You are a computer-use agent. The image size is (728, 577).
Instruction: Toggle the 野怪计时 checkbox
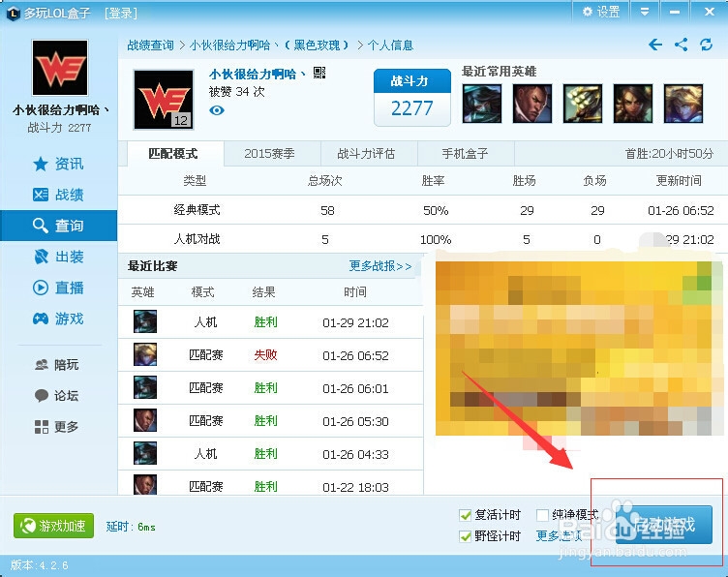[466, 536]
